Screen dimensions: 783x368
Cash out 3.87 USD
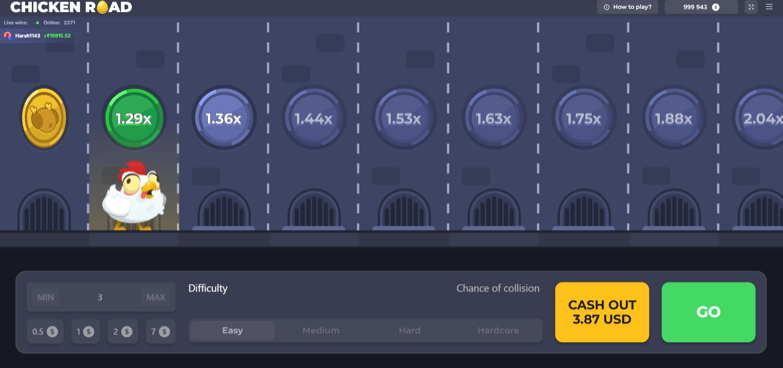click(x=602, y=312)
